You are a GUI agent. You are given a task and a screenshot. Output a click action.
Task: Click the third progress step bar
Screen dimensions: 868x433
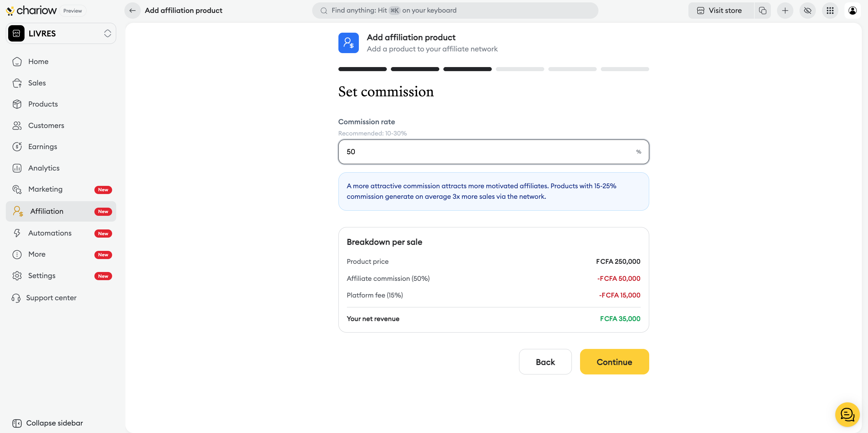pyautogui.click(x=467, y=69)
